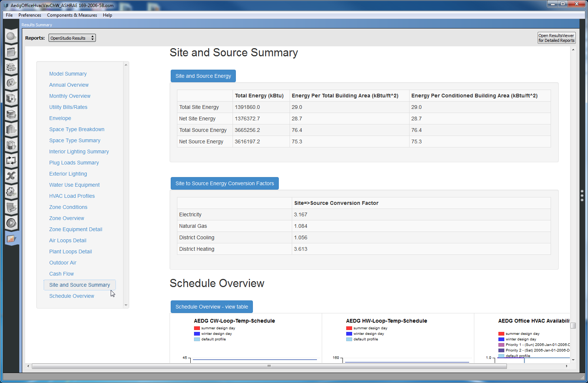This screenshot has height=383, width=588.
Task: Click the Electricity conversion factor 3.167
Action: coord(301,214)
